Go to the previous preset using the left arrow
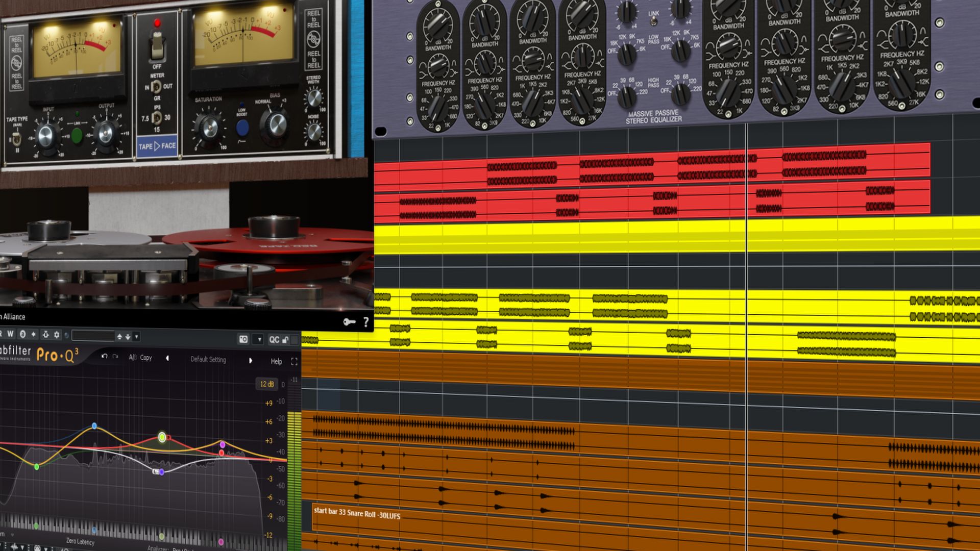The width and height of the screenshot is (980, 551). [x=167, y=358]
